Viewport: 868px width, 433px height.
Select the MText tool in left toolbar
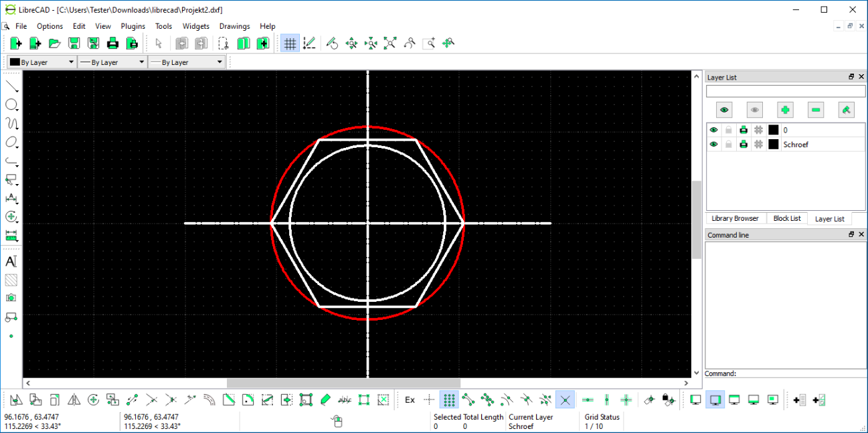[11, 262]
